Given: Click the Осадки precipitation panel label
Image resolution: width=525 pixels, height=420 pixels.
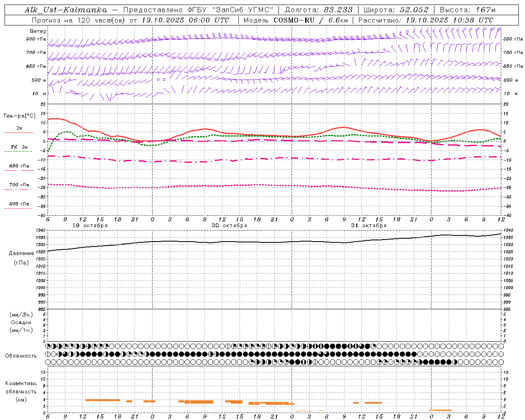Looking at the screenshot, I should coord(21,322).
